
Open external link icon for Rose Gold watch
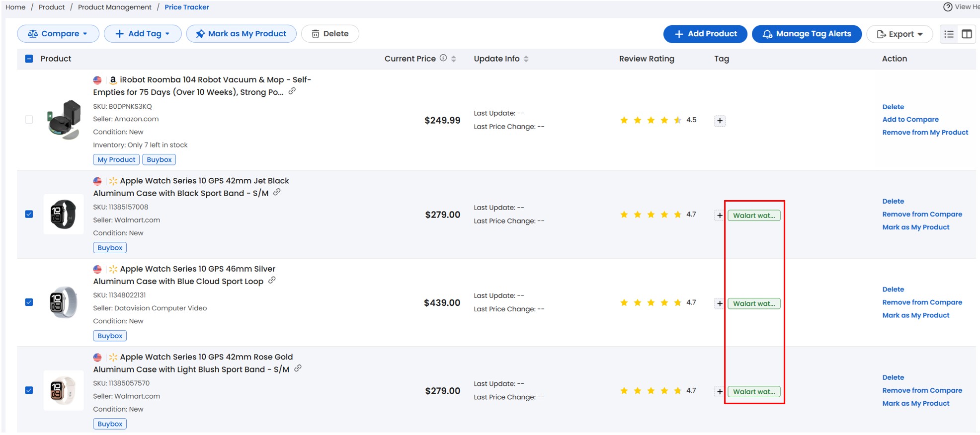click(298, 368)
